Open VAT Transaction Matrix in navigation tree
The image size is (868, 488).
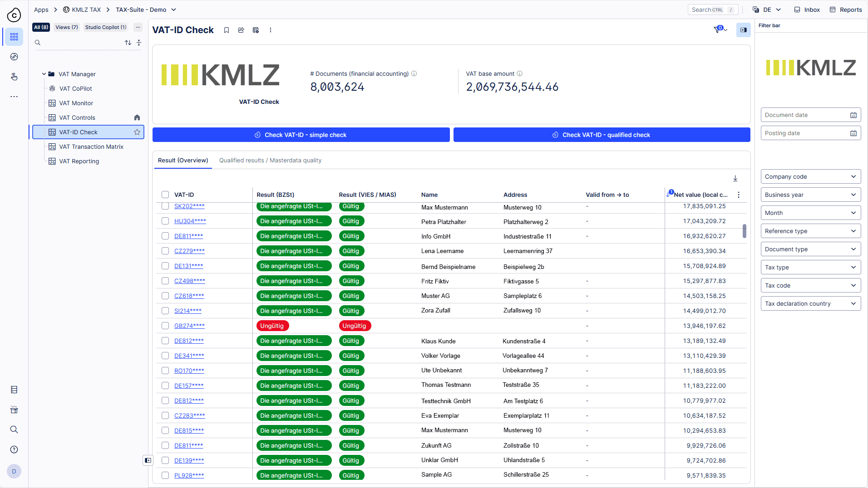91,147
